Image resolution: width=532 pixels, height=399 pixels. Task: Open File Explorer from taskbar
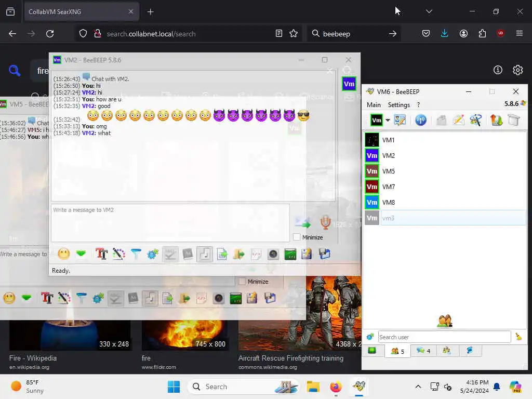313,387
